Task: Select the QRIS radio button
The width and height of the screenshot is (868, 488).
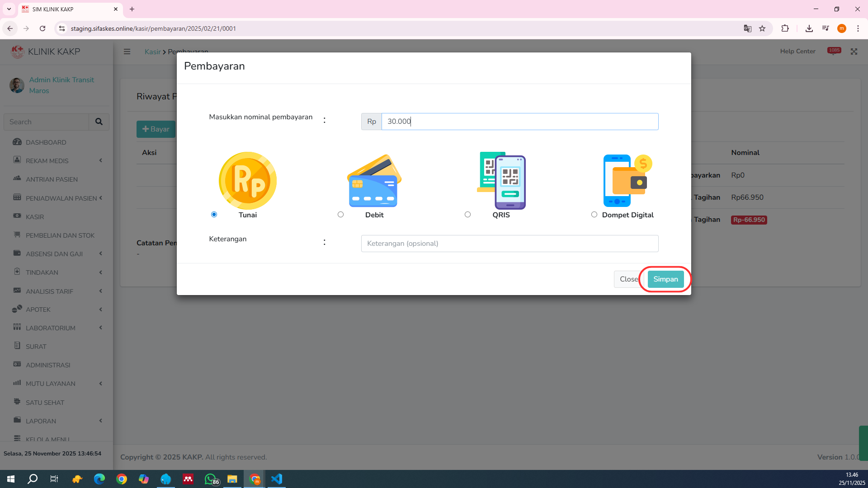Action: click(467, 215)
